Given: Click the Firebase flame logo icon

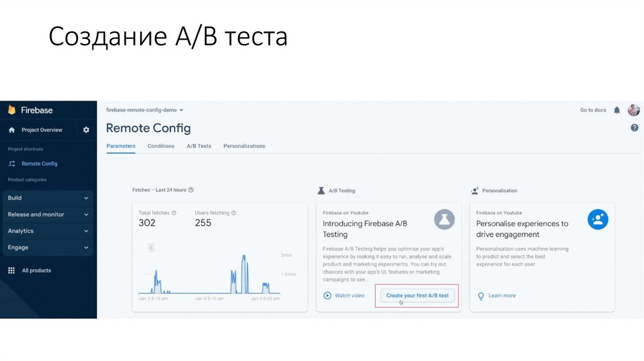Looking at the screenshot, I should [11, 110].
